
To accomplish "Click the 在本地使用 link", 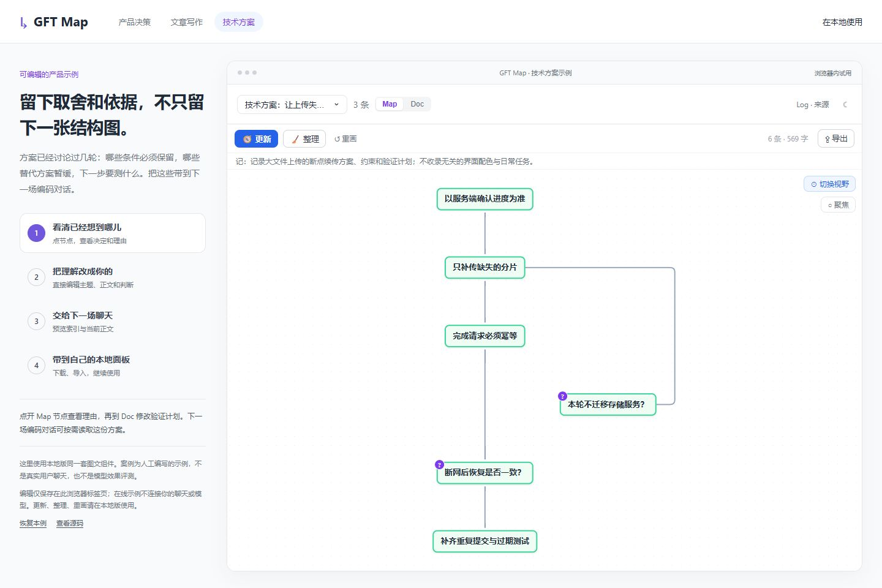I will tap(842, 22).
